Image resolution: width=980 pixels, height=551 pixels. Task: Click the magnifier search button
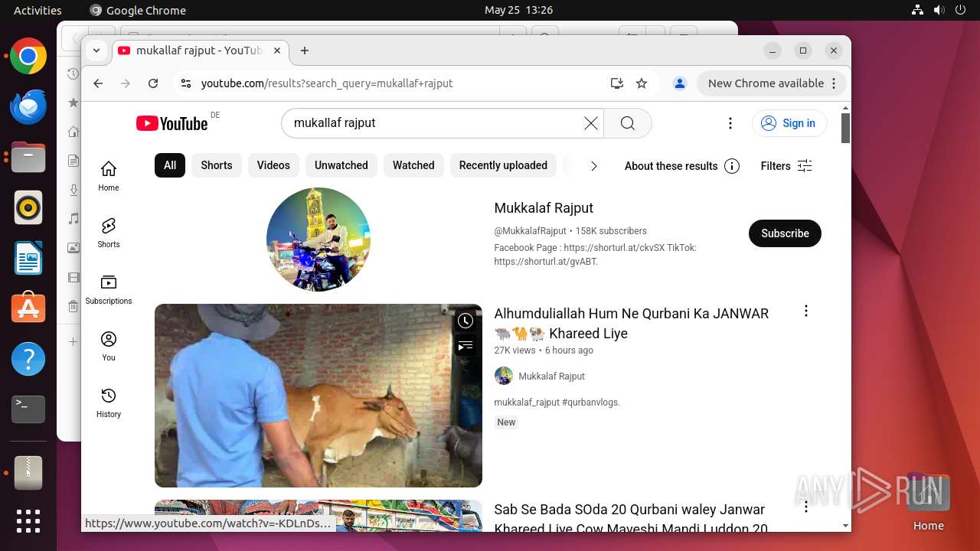[628, 123]
